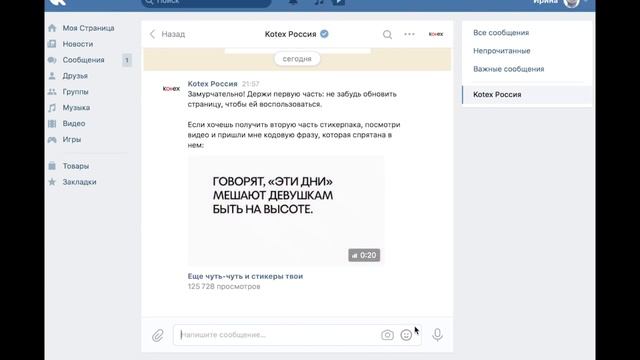The image size is (640, 360).
Task: Click the blue verified badge next to Kotex Россия
Action: click(324, 34)
